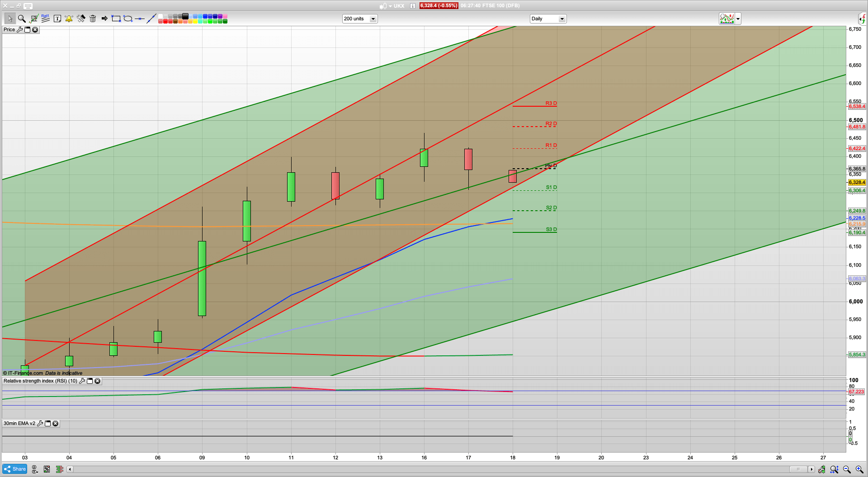The image size is (868, 477).
Task: Select the Raff regression channel tool
Action: [45, 18]
